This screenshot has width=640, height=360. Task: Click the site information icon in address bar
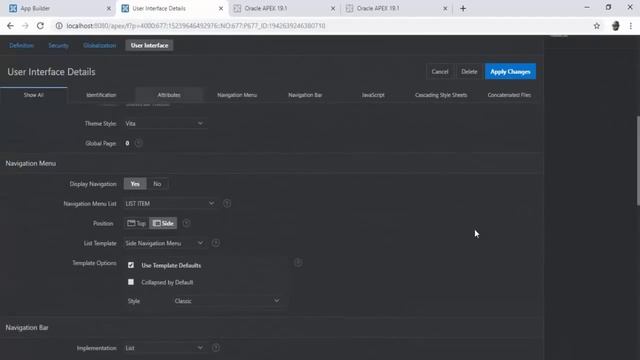[x=59, y=26]
